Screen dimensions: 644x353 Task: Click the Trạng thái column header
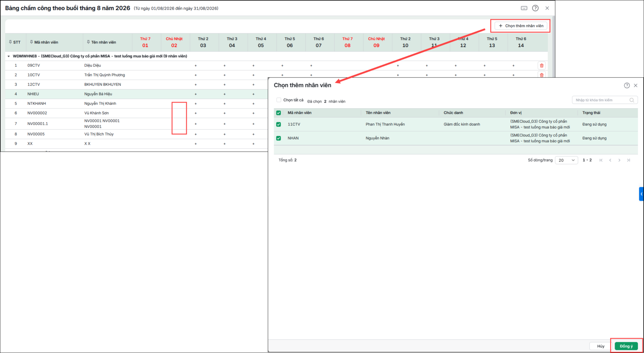click(591, 113)
